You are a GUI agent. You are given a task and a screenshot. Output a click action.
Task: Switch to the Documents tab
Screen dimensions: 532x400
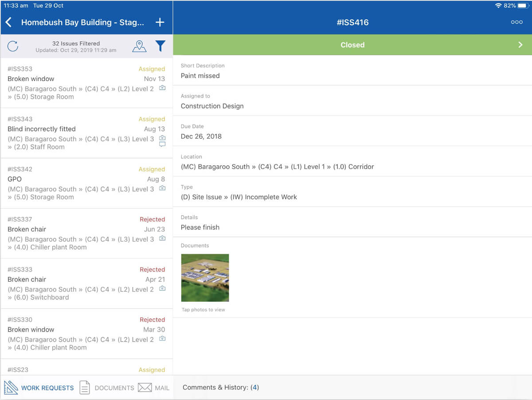coord(107,388)
